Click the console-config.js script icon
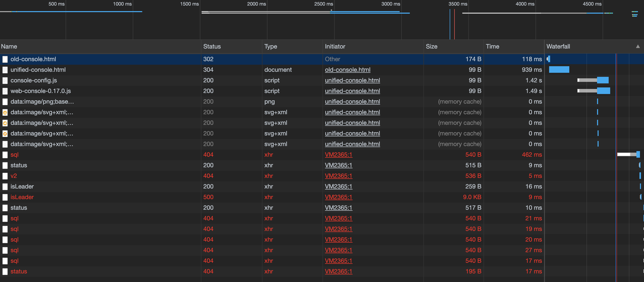 5,80
